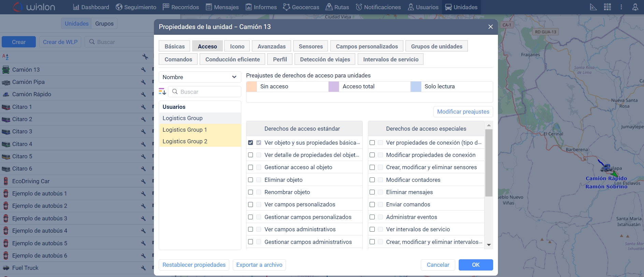Image resolution: width=644 pixels, height=277 pixels.
Task: Click the A-Z sort icon in units list
Action: click(x=5, y=57)
